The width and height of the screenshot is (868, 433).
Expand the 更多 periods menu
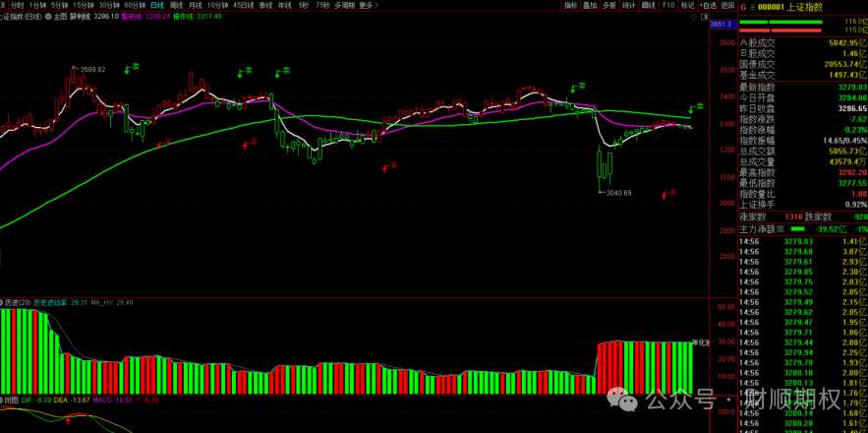(367, 5)
